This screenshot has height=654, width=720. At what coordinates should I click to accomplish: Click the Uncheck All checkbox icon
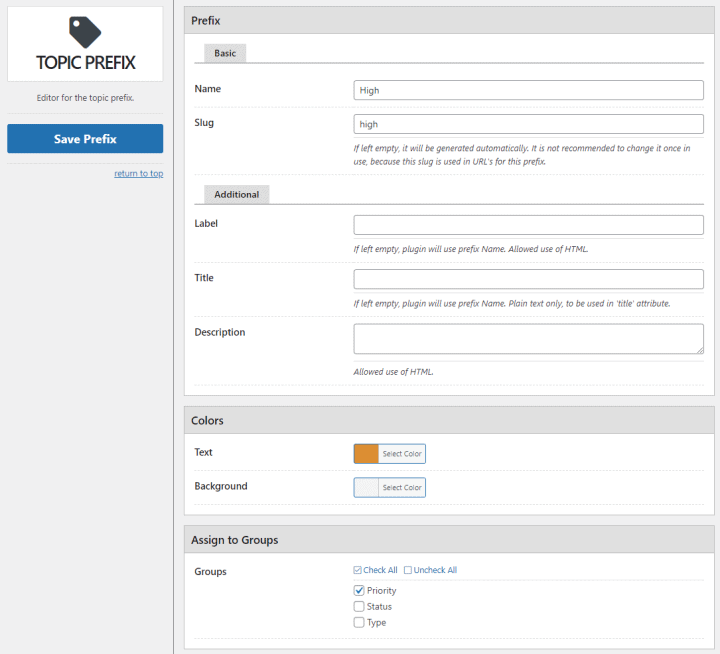(408, 570)
